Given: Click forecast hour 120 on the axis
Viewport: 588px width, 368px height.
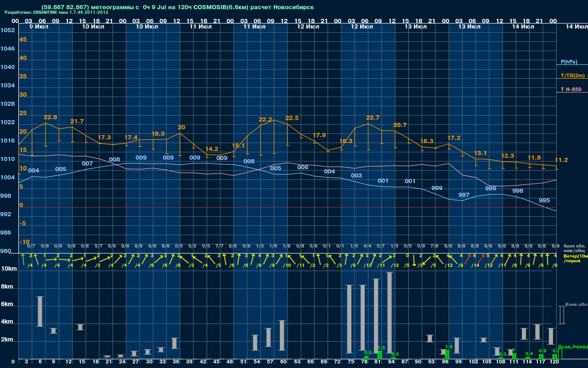Looking at the screenshot, I should (554, 362).
